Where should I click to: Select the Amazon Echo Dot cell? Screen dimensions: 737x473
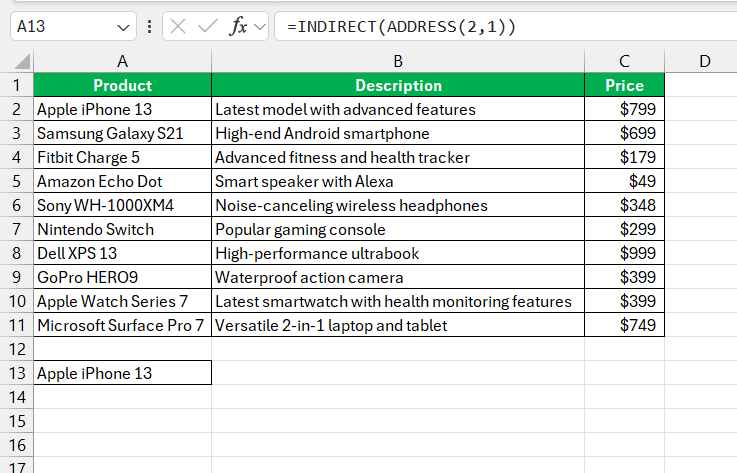click(x=122, y=181)
